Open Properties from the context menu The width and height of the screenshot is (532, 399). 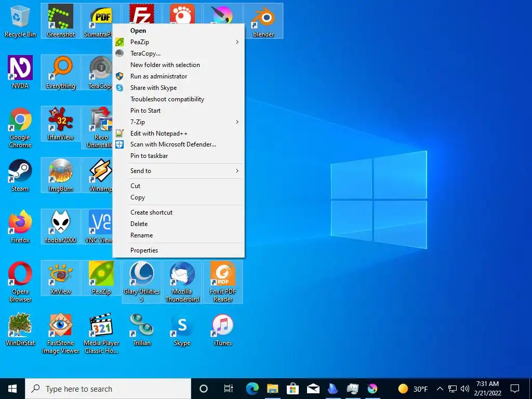point(179,250)
